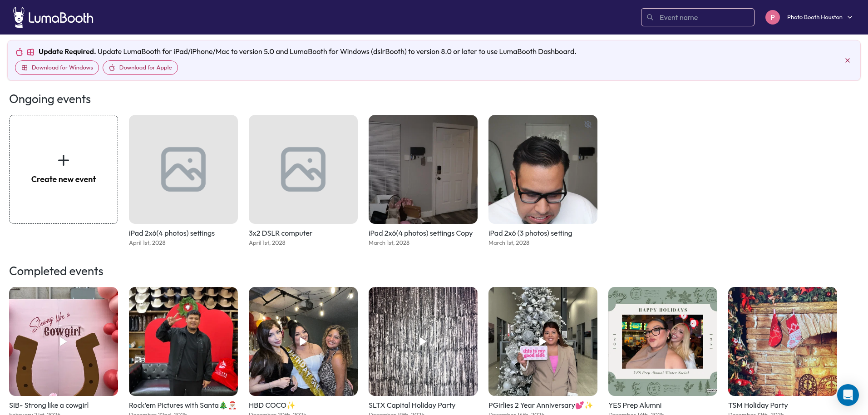Download LumaBooth for Apple
Screen dimensions: 868x415
(x=140, y=68)
